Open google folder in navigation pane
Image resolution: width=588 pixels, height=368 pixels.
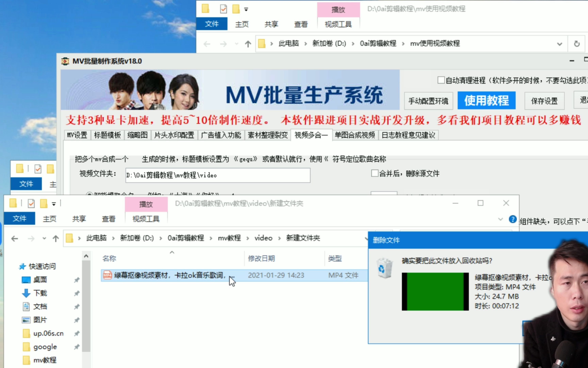point(45,347)
